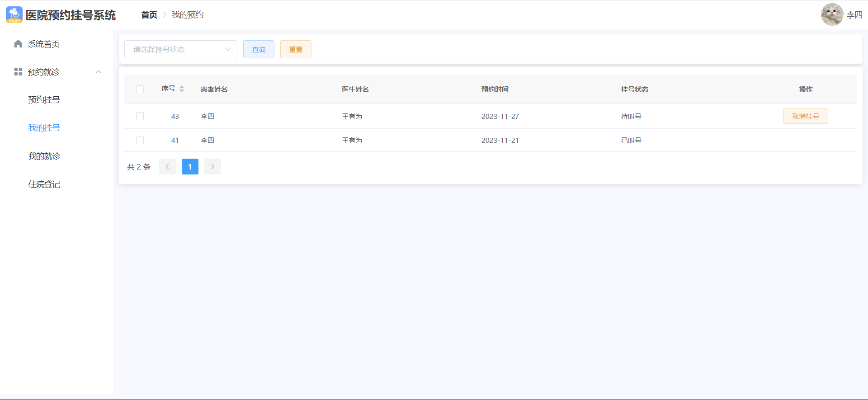Click the 待叫号 status cell
This screenshot has width=868, height=400.
click(631, 117)
